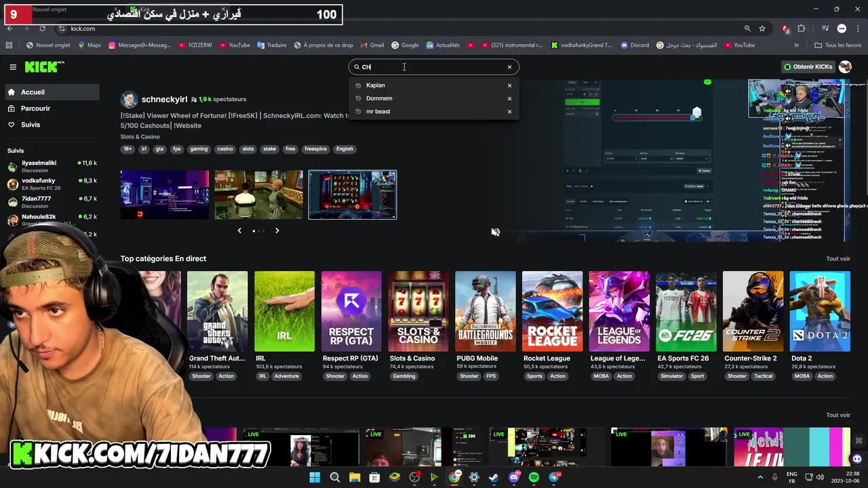Open the Dota 2 category card
The image size is (868, 488).
pos(820,311)
